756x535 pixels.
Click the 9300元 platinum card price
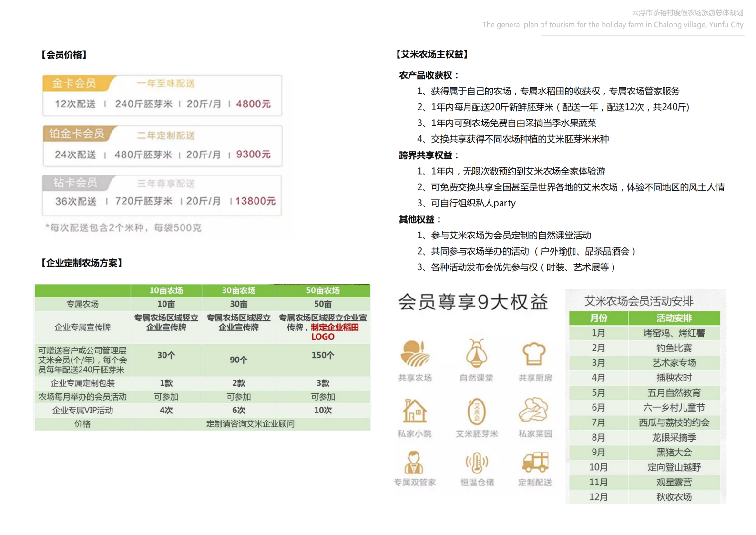tap(254, 154)
